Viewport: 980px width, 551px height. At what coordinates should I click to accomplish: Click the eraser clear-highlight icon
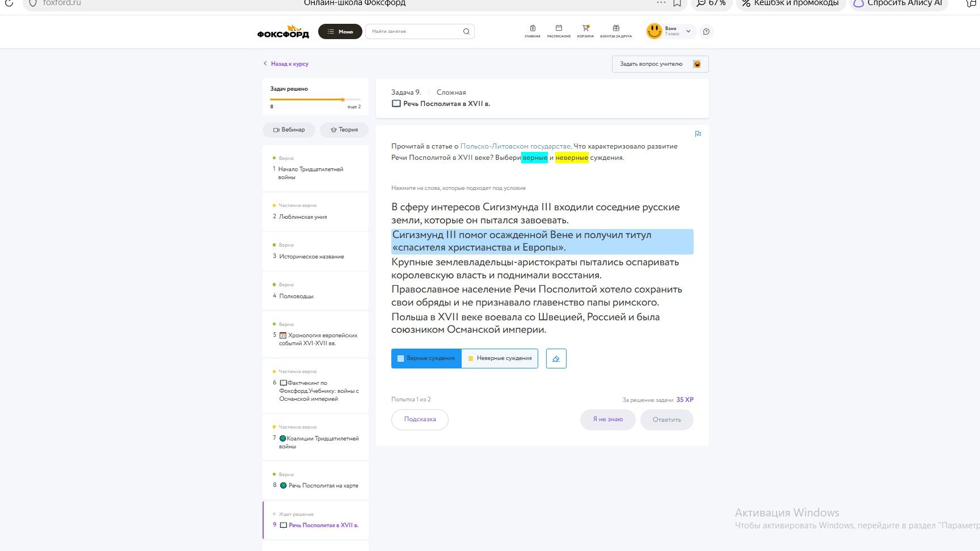point(556,358)
